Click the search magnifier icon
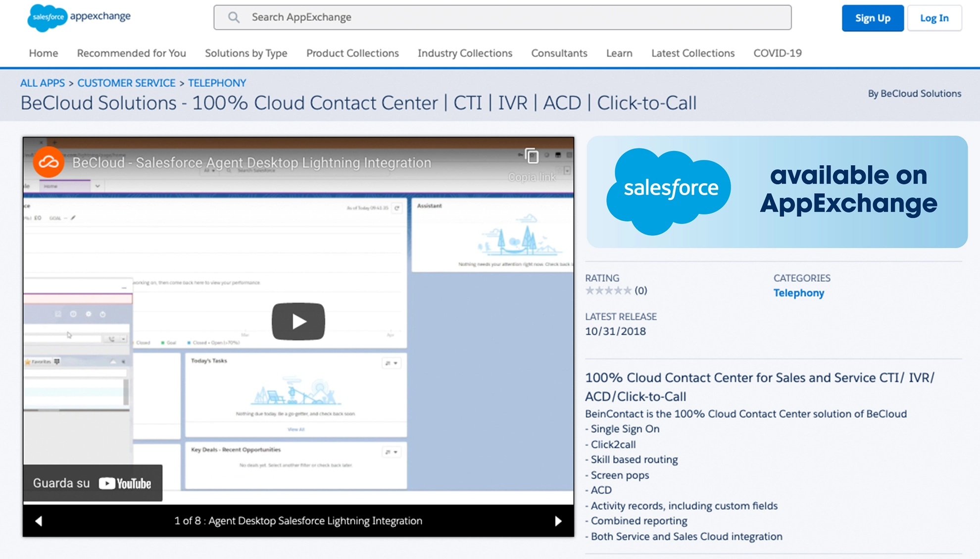The height and width of the screenshot is (559, 980). point(234,17)
